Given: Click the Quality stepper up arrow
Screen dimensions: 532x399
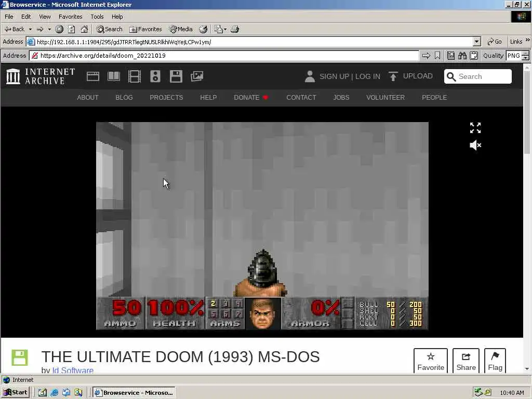Looking at the screenshot, I should pyautogui.click(x=526, y=54).
